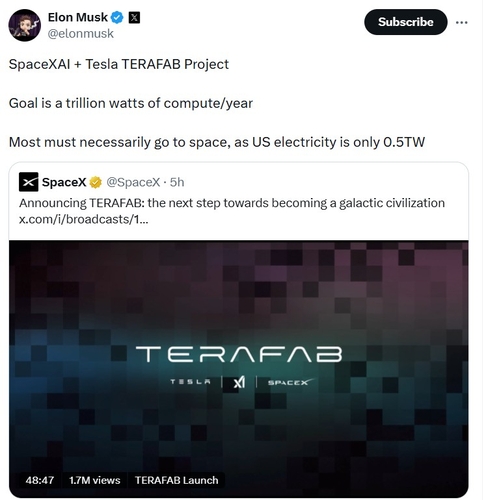Click the 1.7M views label on video
The height and width of the screenshot is (500, 499).
[95, 480]
